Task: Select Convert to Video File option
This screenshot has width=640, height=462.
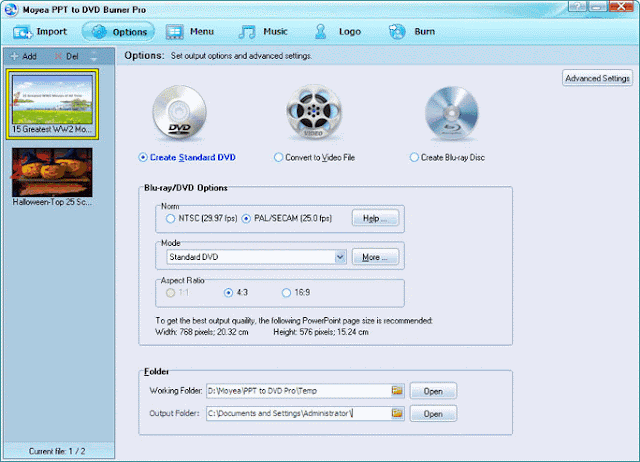Action: 315,158
